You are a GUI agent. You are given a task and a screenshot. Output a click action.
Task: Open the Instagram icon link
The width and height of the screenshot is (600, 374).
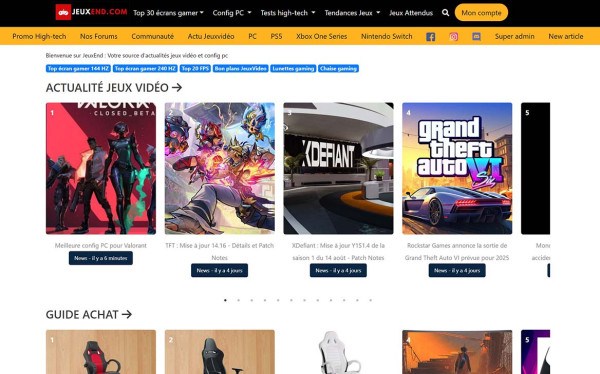453,37
